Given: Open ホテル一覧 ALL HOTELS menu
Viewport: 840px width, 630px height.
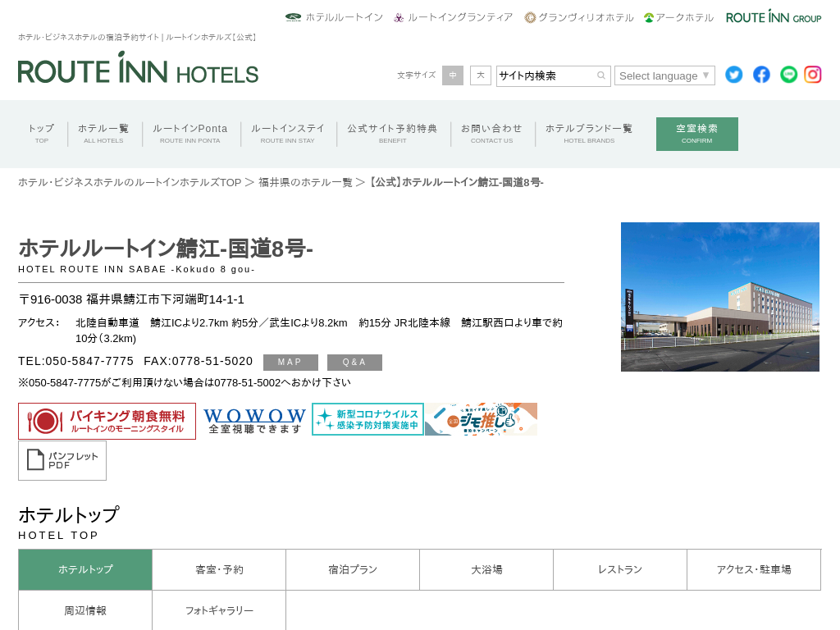Looking at the screenshot, I should coord(103,134).
